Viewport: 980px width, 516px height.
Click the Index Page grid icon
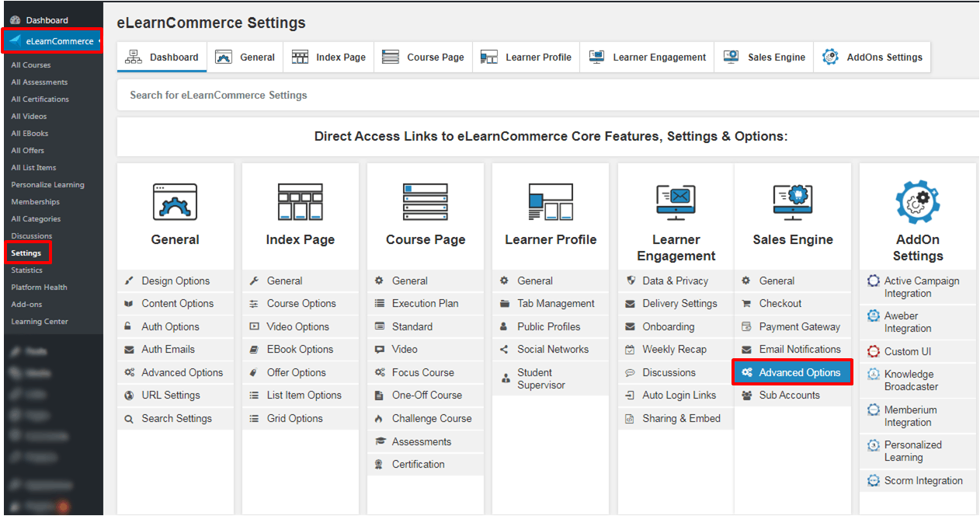click(x=300, y=201)
